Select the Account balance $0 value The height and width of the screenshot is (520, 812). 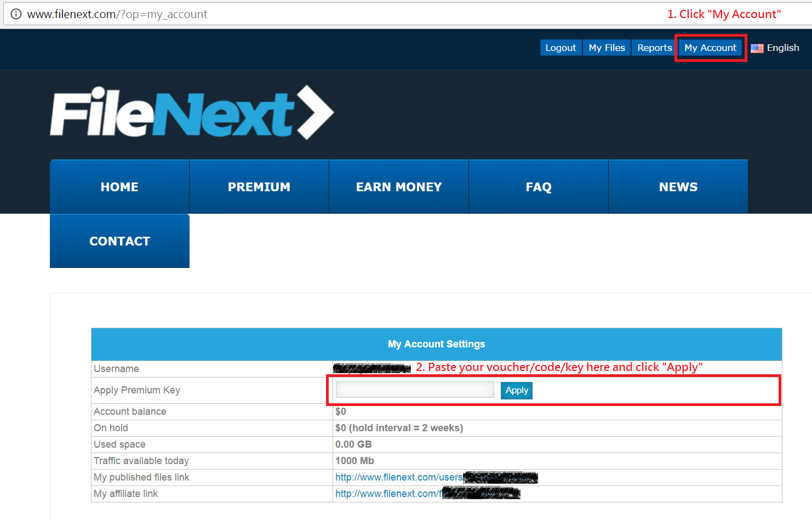341,412
